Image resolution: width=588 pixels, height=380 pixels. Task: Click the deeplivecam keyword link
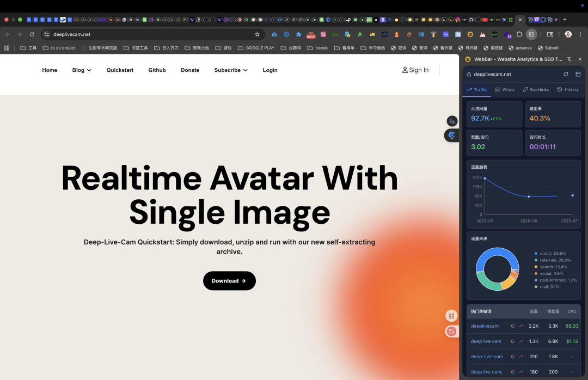click(485, 326)
